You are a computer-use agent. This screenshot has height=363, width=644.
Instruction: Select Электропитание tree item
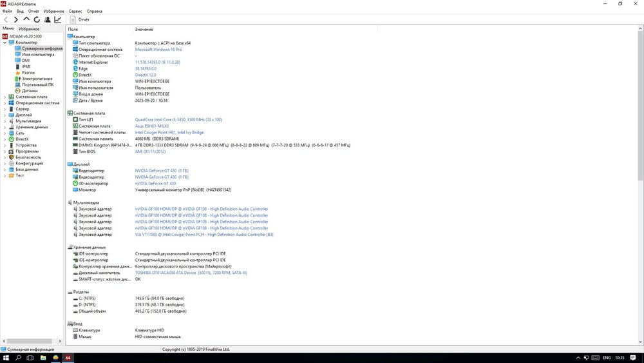(37, 79)
